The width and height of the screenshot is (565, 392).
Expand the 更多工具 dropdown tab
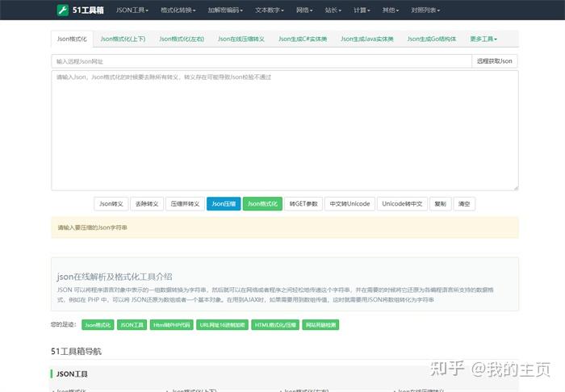coord(483,39)
